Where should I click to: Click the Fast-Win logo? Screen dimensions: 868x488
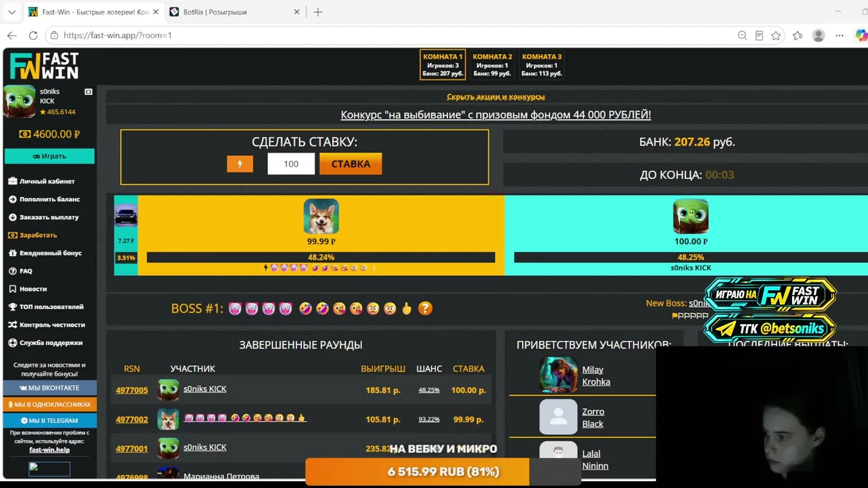(44, 66)
